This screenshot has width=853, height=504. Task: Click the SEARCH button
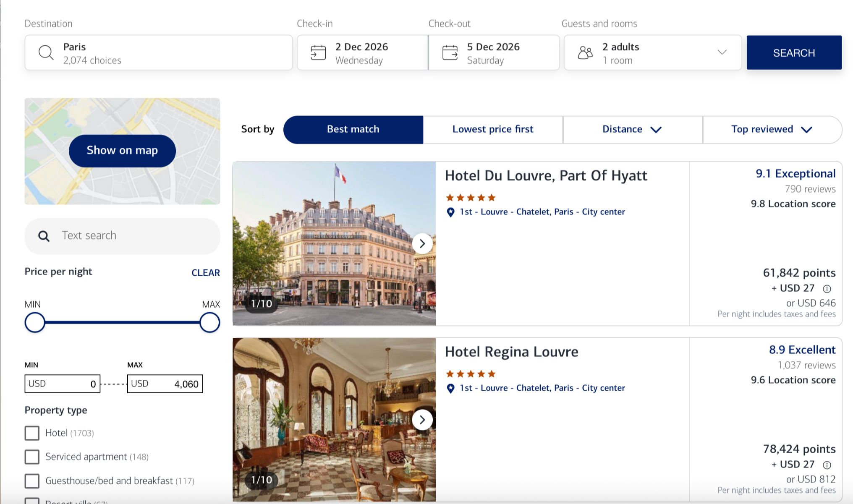pyautogui.click(x=794, y=52)
